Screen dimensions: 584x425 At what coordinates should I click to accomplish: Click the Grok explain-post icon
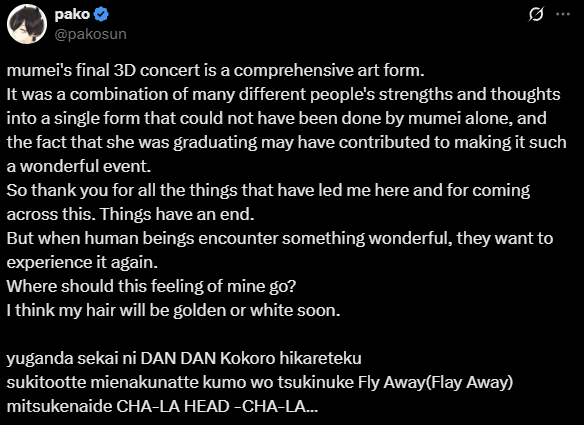click(536, 15)
